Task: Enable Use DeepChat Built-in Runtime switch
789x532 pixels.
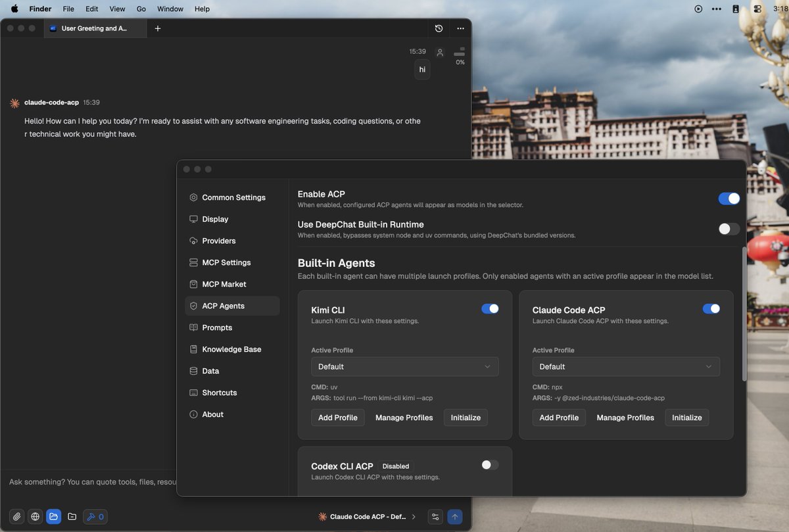Action: (729, 229)
